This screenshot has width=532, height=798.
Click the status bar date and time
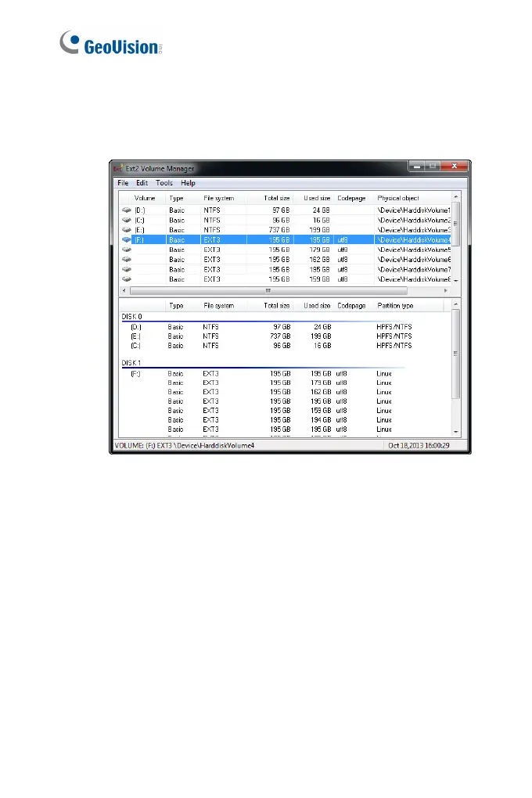pyautogui.click(x=419, y=445)
